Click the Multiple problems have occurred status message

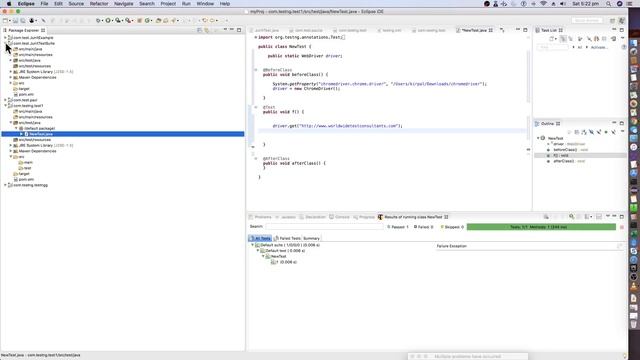point(467,356)
